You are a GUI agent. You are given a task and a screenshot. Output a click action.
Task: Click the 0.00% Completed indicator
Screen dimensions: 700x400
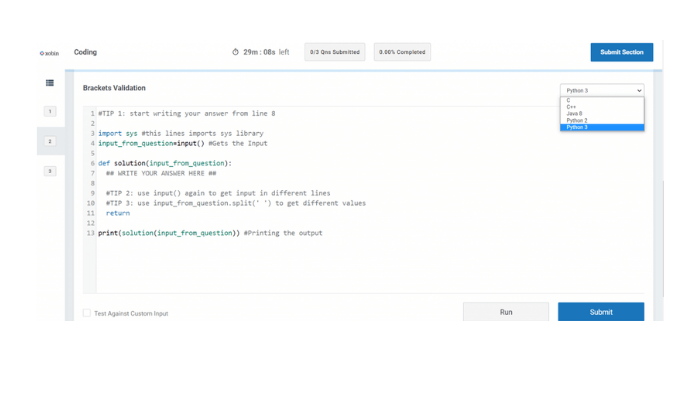tap(402, 52)
